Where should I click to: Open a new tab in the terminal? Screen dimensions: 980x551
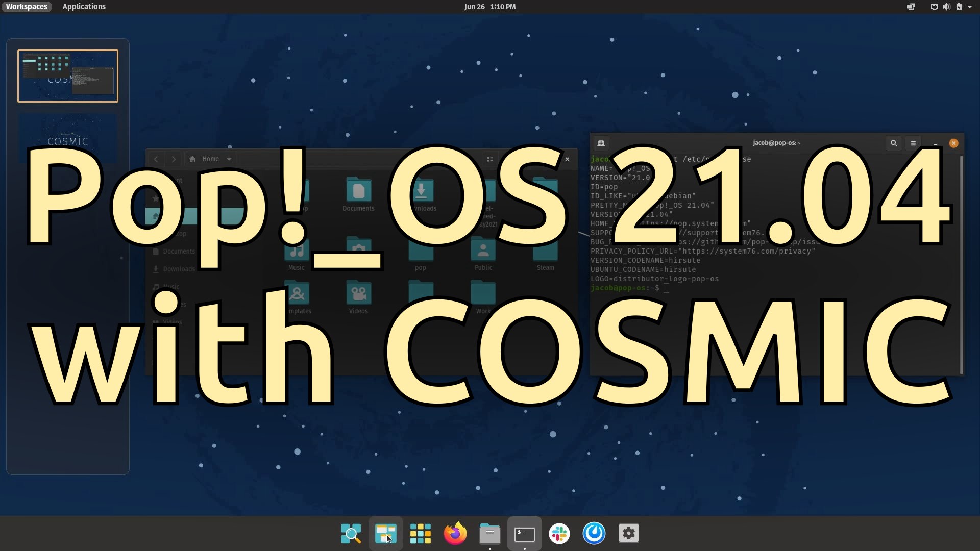601,143
